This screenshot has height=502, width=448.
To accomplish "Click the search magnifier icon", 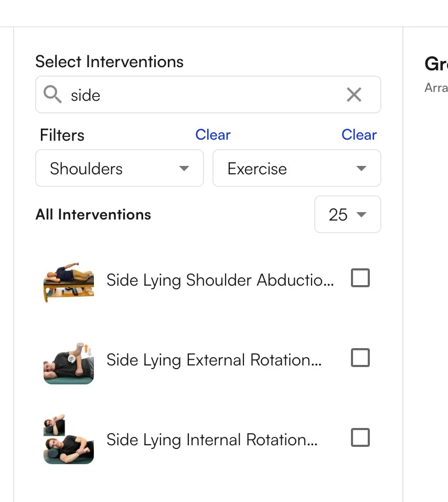I will click(x=52, y=95).
